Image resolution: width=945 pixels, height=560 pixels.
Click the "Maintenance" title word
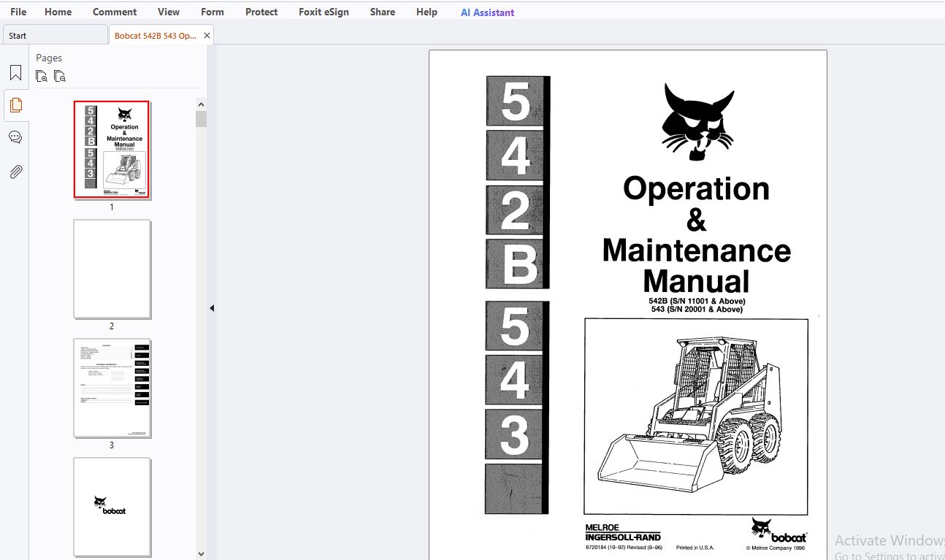[697, 250]
